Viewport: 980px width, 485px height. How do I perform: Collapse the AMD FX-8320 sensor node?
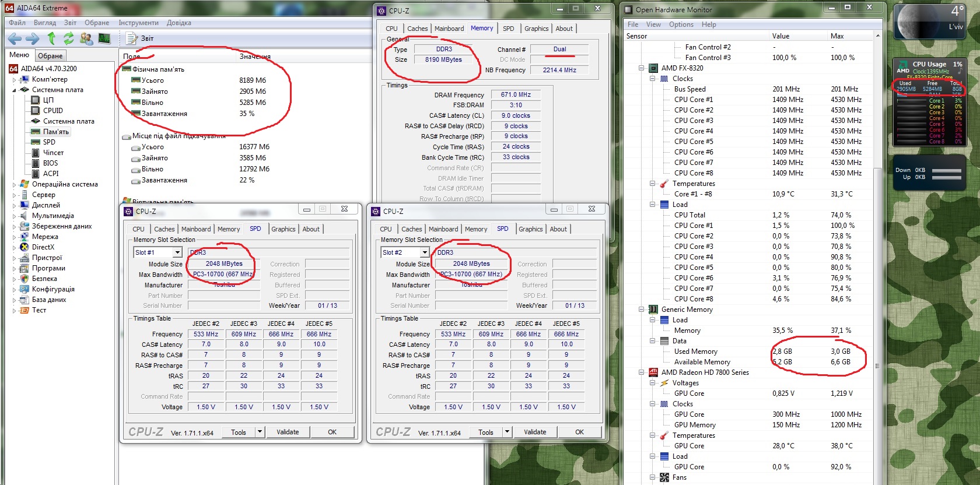641,68
